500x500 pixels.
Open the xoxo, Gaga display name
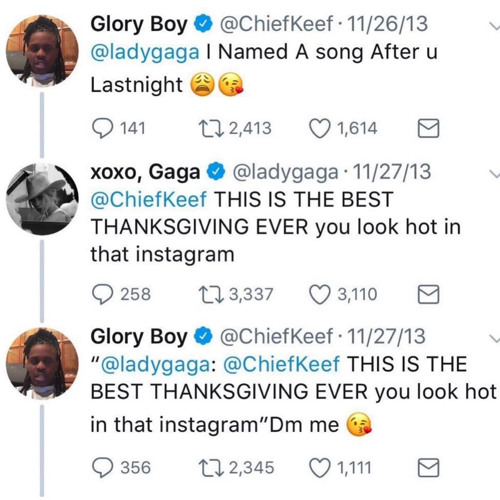[x=145, y=173]
